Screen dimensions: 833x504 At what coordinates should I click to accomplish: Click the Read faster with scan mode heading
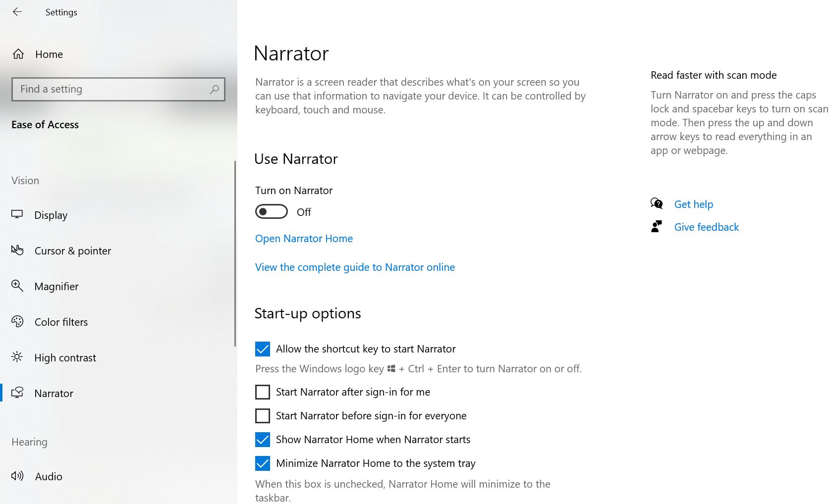(x=714, y=75)
